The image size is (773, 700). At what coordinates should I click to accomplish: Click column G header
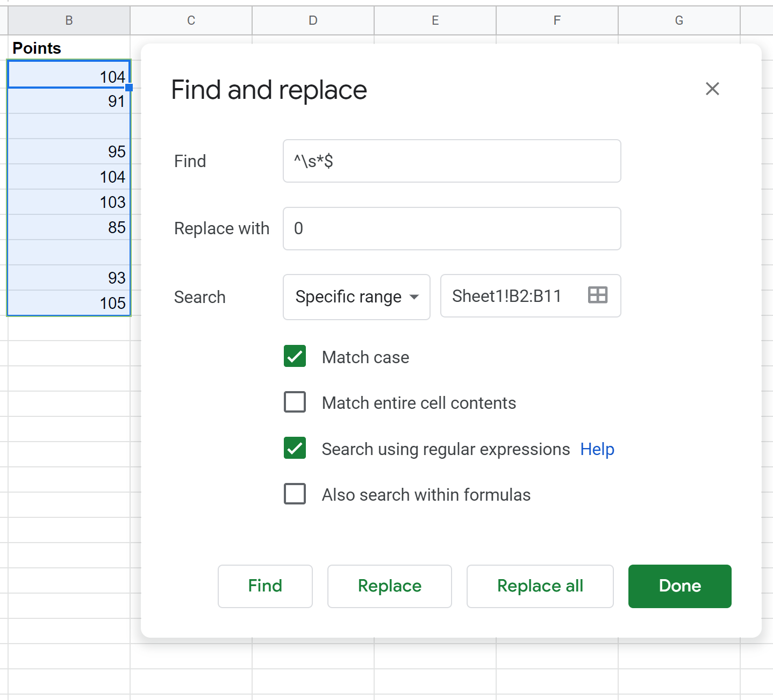click(x=679, y=20)
